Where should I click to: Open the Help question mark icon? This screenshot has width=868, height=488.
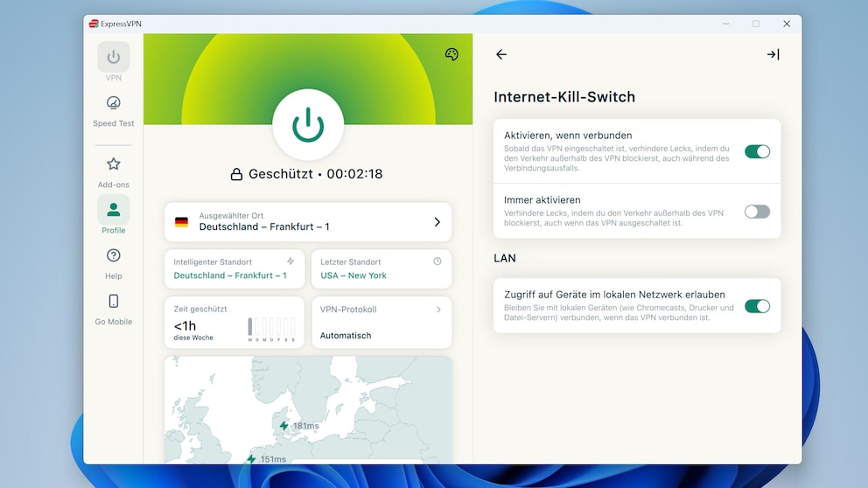pyautogui.click(x=114, y=255)
